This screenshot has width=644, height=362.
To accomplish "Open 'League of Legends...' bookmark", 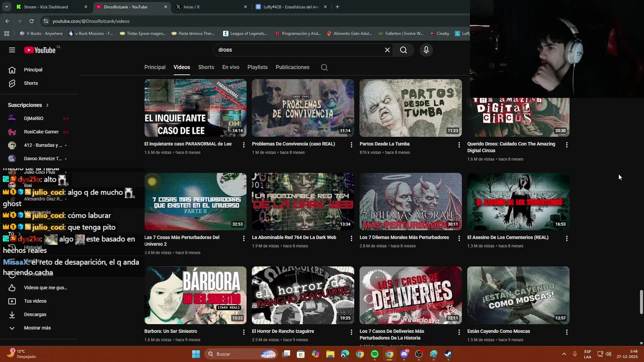I will (x=245, y=34).
